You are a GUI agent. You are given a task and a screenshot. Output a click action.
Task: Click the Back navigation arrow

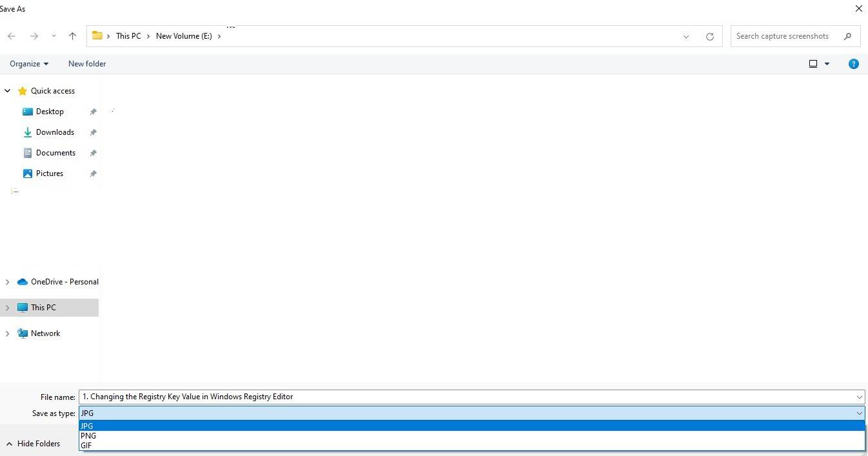pos(12,36)
